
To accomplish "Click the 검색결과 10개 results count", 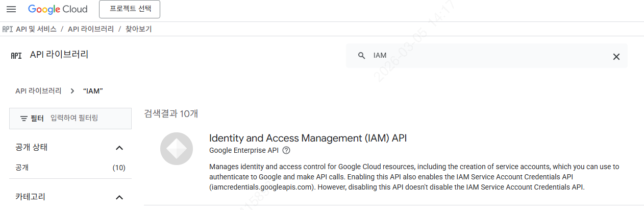I will [171, 113].
